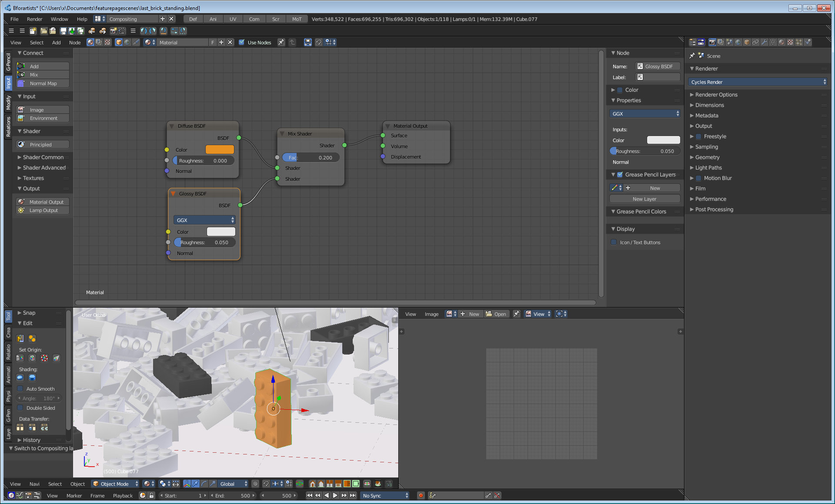Image resolution: width=835 pixels, height=504 pixels.
Task: Disable the Use Nodes checkbox
Action: tap(242, 42)
